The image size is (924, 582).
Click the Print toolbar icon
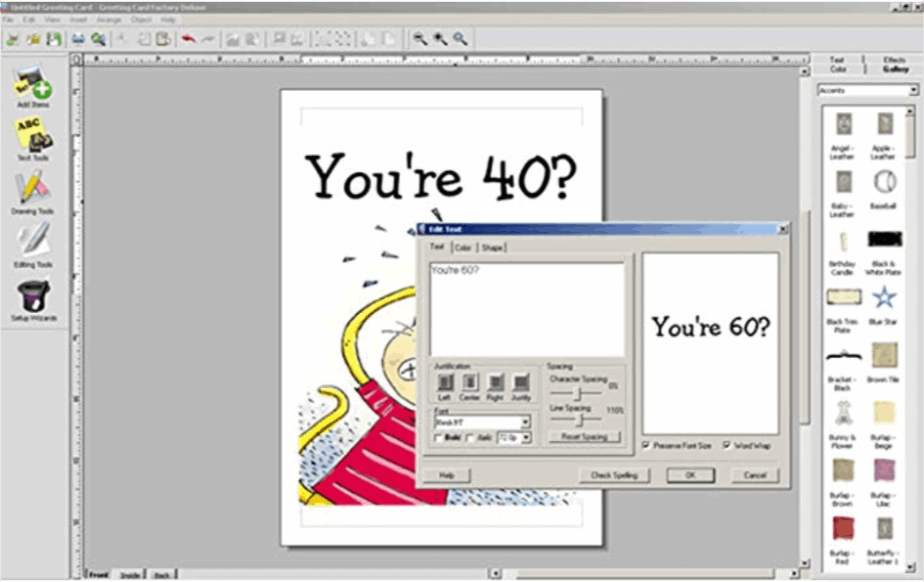pyautogui.click(x=78, y=39)
